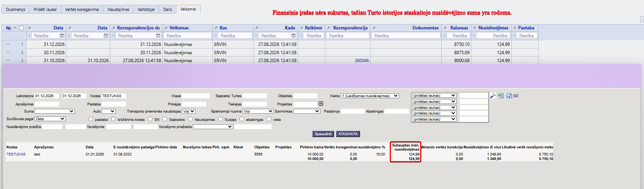This screenshot has height=189, width=644.
Task: Open the Naudojimas tab
Action: point(118,9)
